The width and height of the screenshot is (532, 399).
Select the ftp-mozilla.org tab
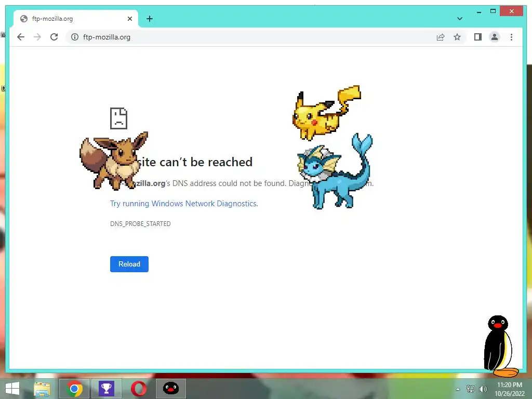click(x=76, y=19)
